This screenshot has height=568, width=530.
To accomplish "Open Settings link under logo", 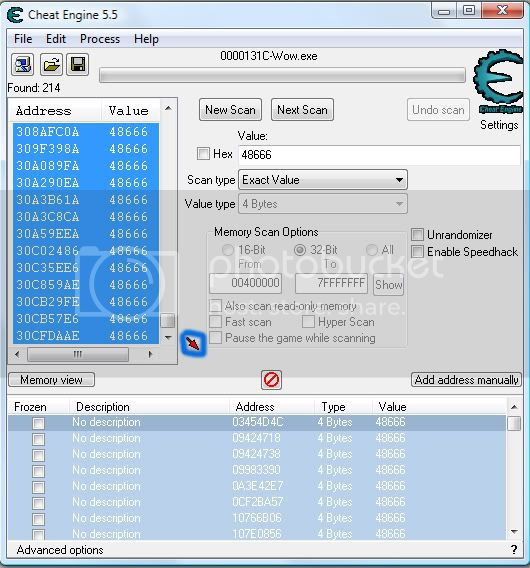I will point(499,125).
